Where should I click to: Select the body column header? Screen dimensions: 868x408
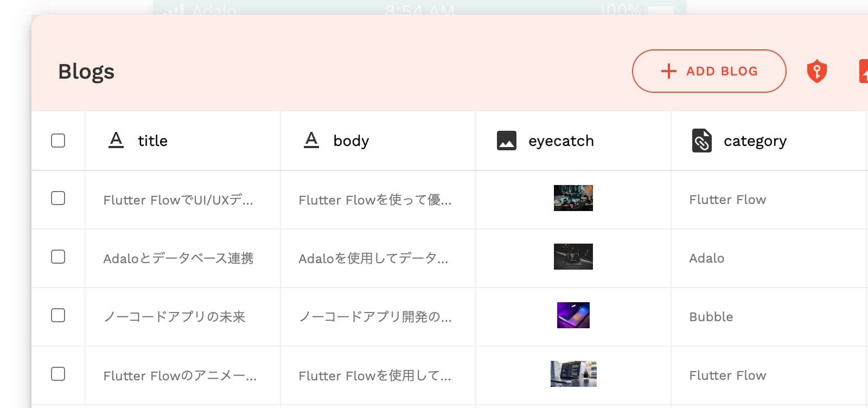378,141
